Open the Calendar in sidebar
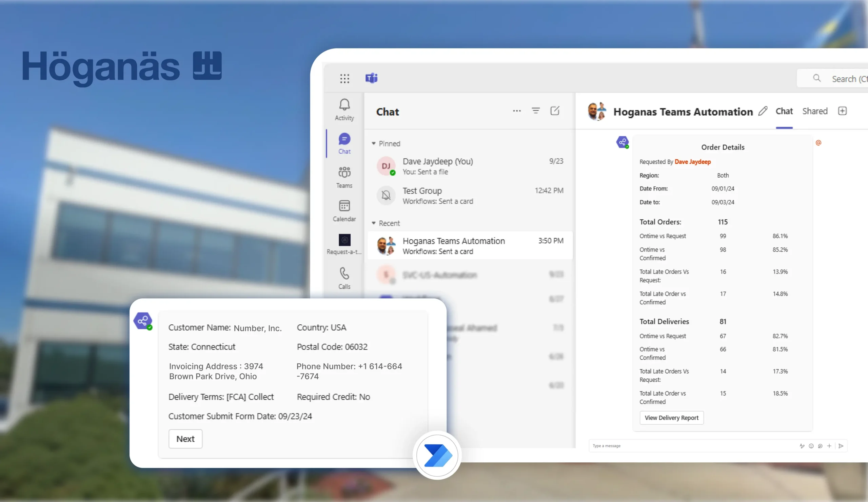 (x=344, y=211)
